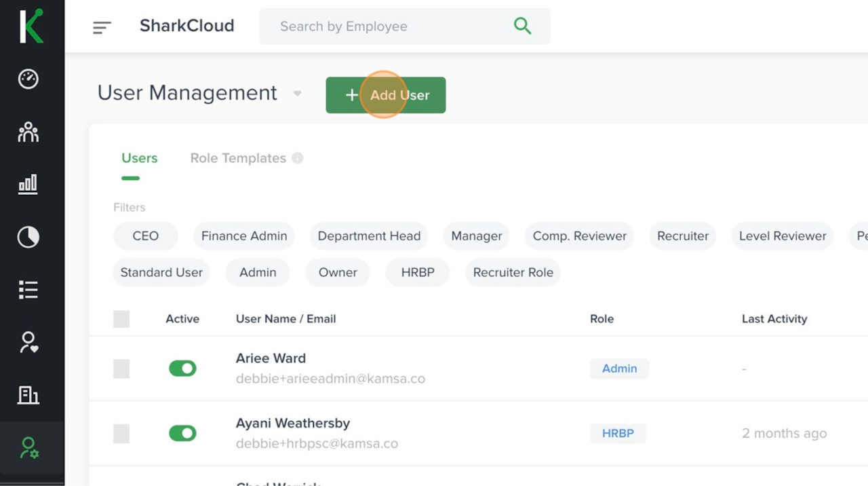Check the select-all checkbox in table header
This screenshot has width=868, height=486.
tap(121, 319)
